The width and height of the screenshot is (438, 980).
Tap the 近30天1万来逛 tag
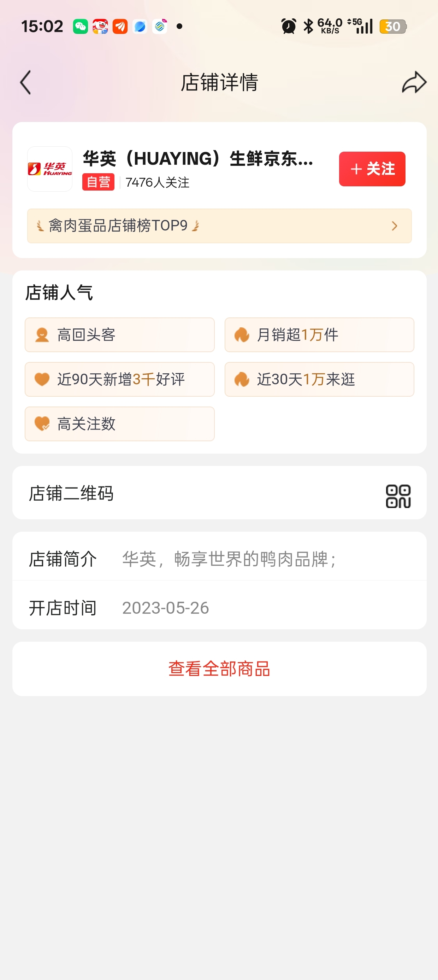(x=319, y=379)
